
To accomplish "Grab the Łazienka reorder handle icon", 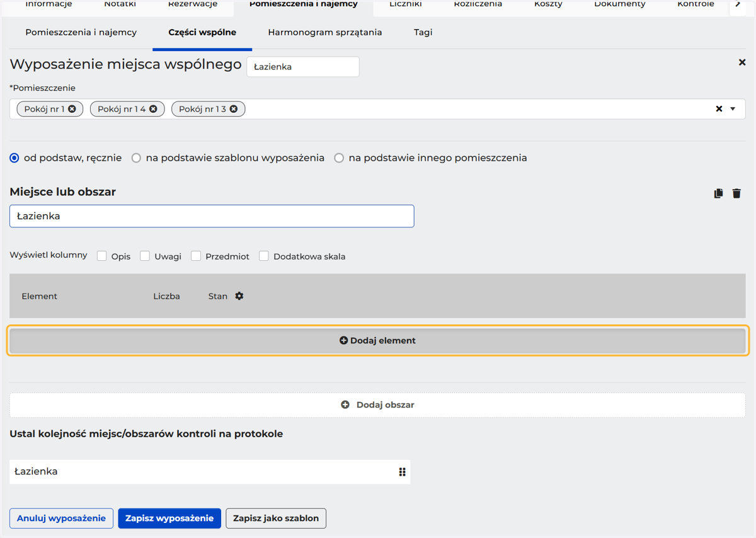I will coord(402,472).
